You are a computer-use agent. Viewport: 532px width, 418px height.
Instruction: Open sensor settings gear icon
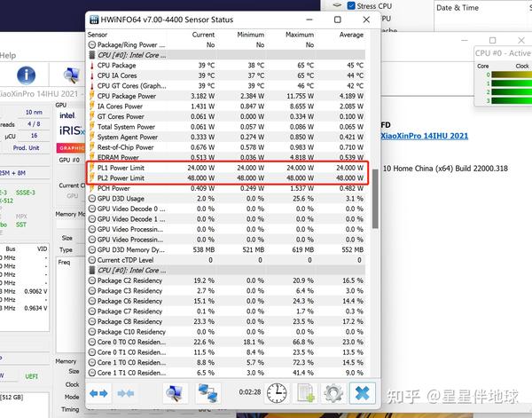point(333,393)
